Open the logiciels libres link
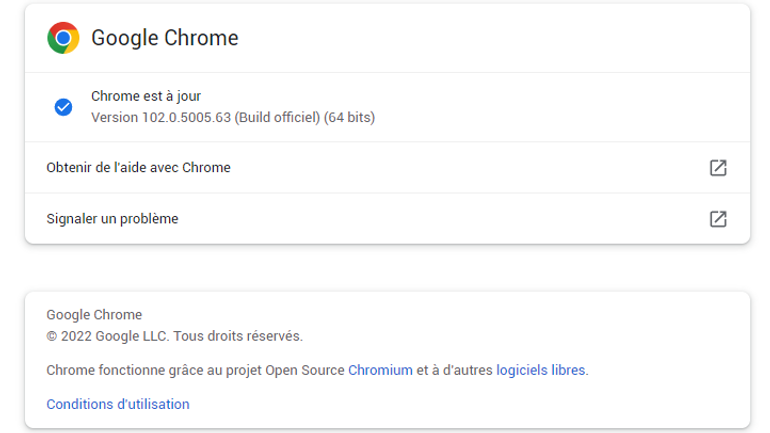Viewport: 770px width, 433px height. click(x=541, y=370)
